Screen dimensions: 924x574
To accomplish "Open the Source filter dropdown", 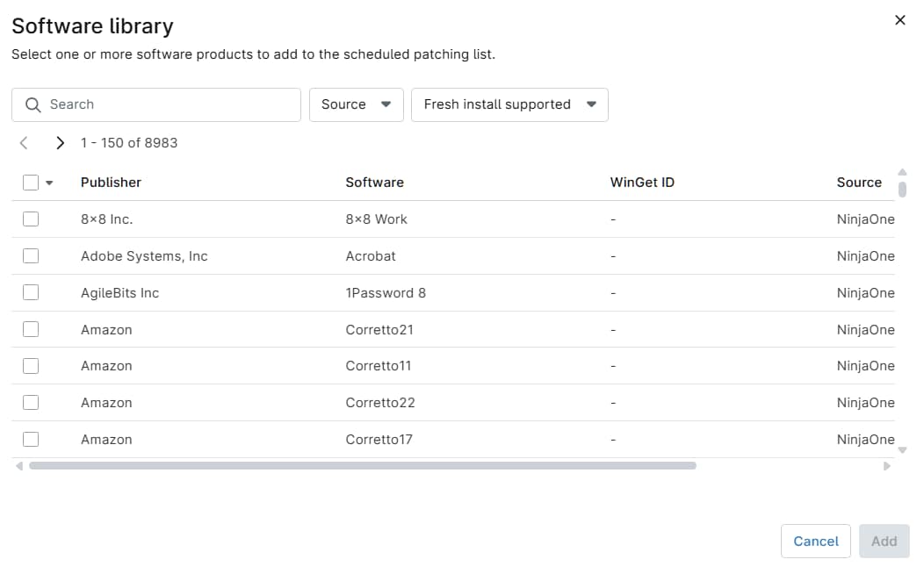I will pos(356,104).
